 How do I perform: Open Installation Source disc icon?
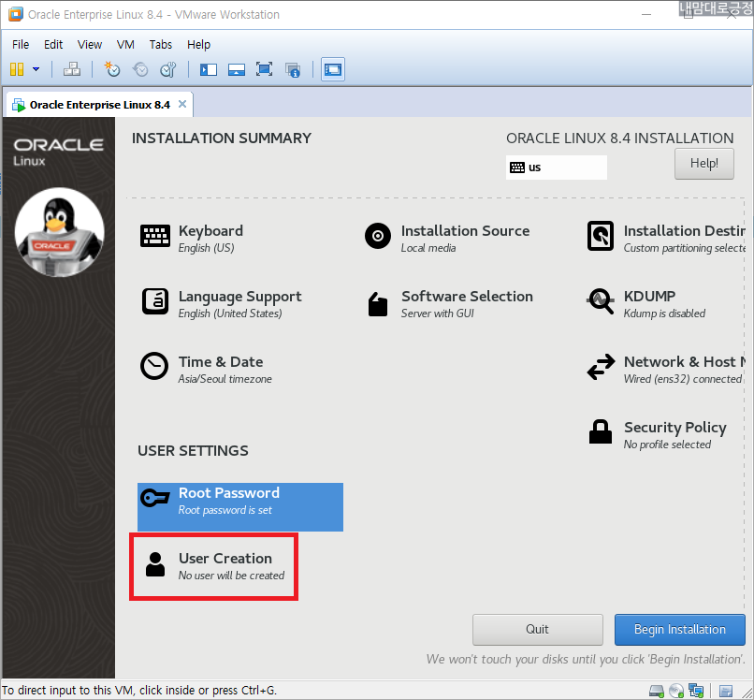point(378,236)
